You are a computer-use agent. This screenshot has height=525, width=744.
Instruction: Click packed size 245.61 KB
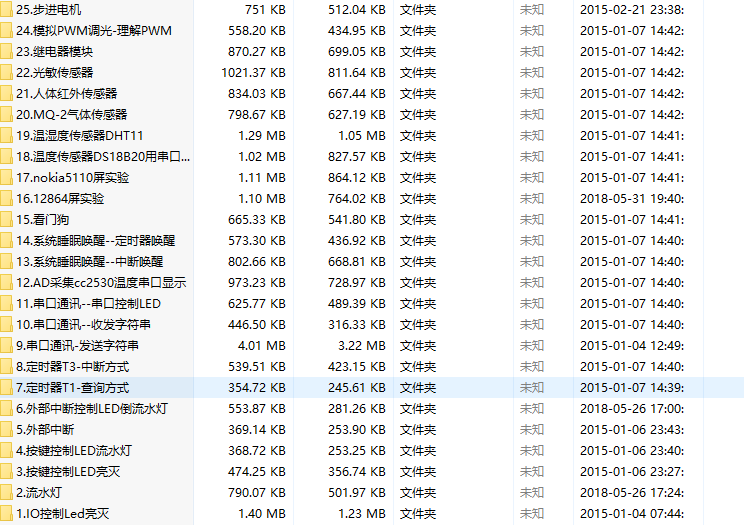357,387
